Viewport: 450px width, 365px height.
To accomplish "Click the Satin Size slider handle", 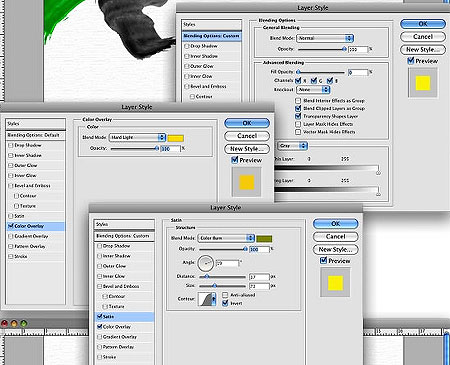I will coord(215,286).
